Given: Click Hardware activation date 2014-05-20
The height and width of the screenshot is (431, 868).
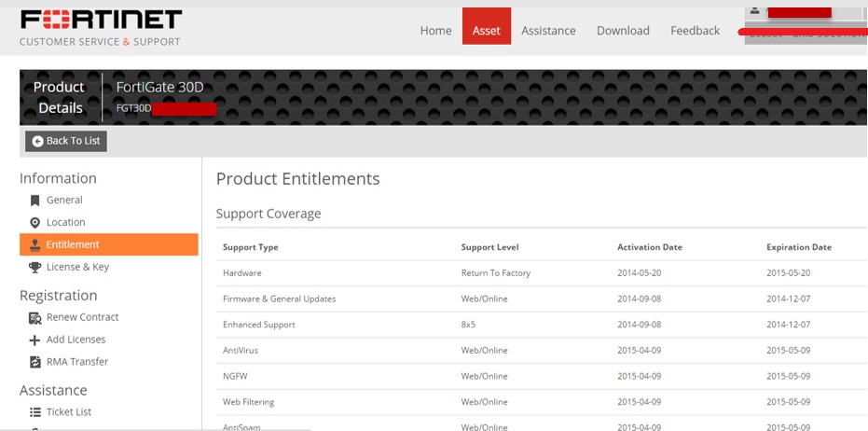Looking at the screenshot, I should pos(639,273).
